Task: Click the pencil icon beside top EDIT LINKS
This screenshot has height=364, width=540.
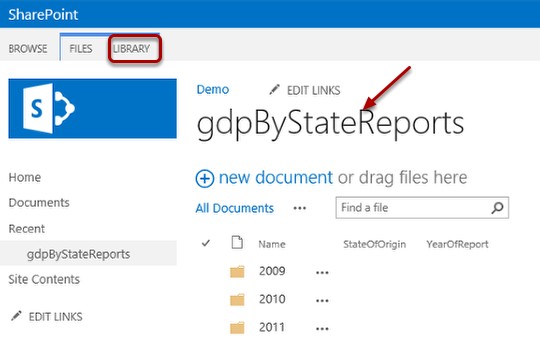Action: pyautogui.click(x=274, y=90)
